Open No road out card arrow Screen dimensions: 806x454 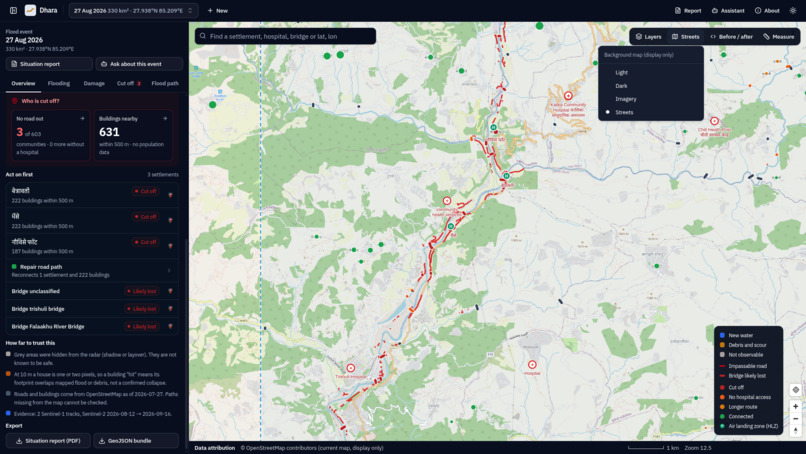pyautogui.click(x=82, y=118)
